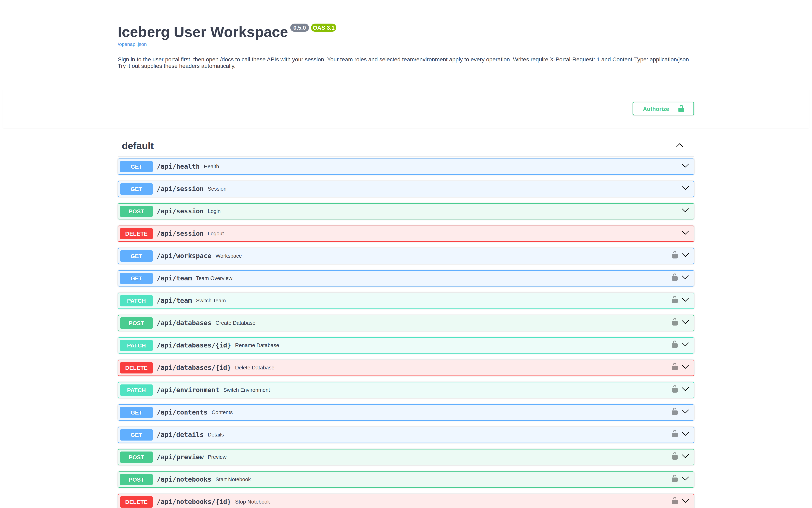This screenshot has width=812, height=508.
Task: Expand the Preview operation chevron
Action: (x=685, y=456)
